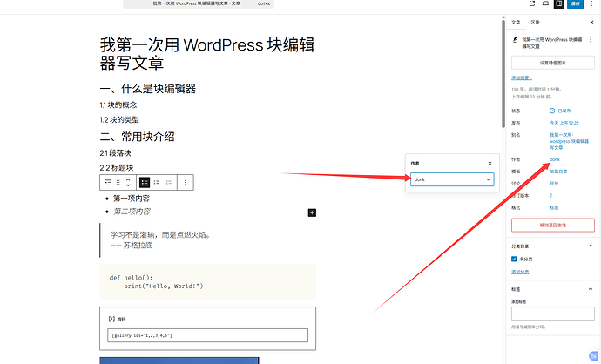
Task: Open the top-right options three-dot menu
Action: (x=591, y=3)
